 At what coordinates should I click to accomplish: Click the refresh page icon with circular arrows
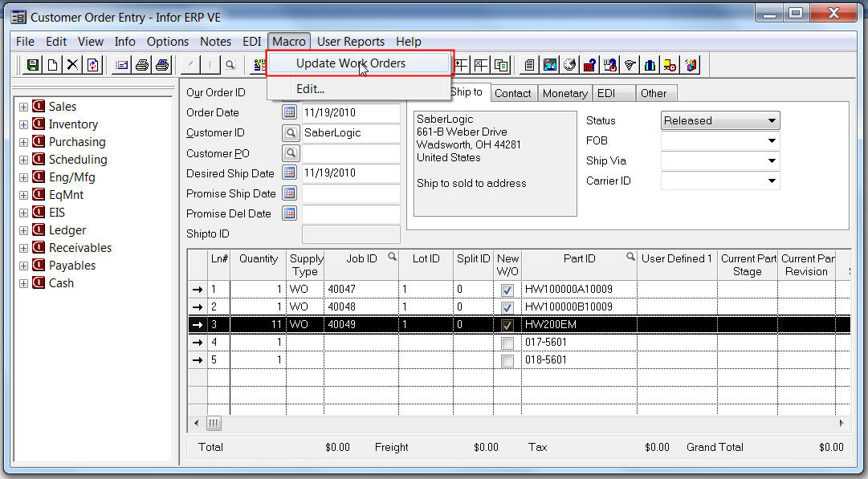[92, 65]
